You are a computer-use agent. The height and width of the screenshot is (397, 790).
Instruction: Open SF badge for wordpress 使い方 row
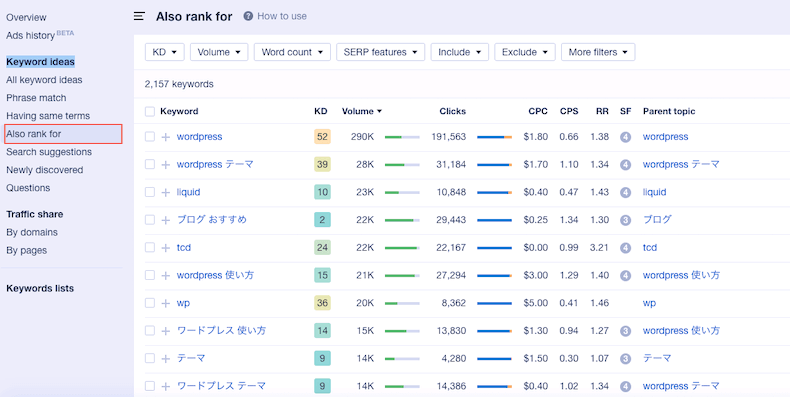625,276
